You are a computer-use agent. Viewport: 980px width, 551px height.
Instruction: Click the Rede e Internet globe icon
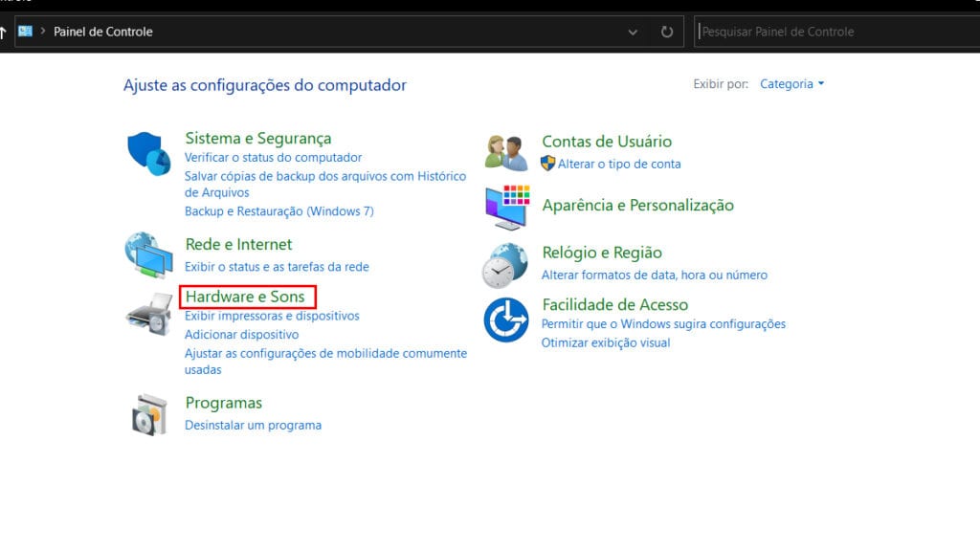tap(148, 254)
